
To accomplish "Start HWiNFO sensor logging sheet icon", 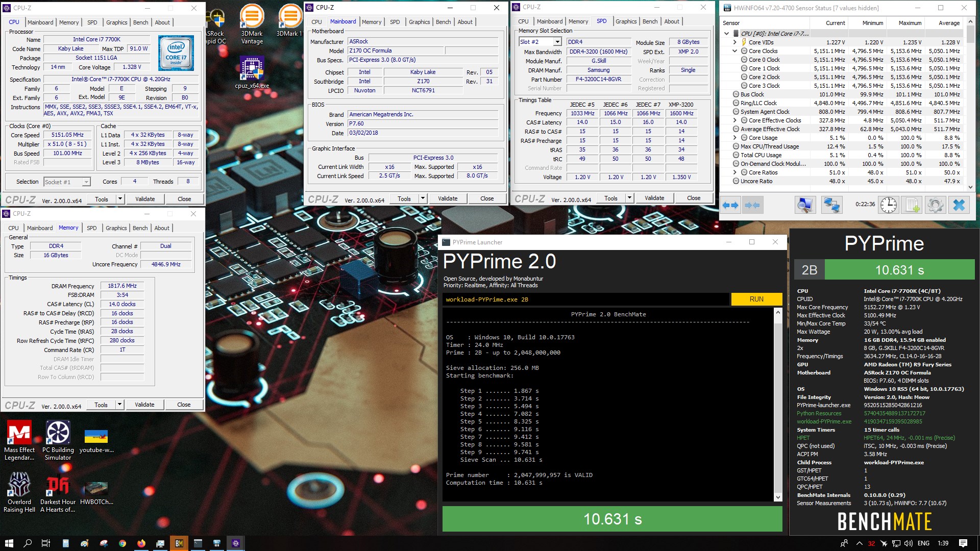I will pos(912,205).
